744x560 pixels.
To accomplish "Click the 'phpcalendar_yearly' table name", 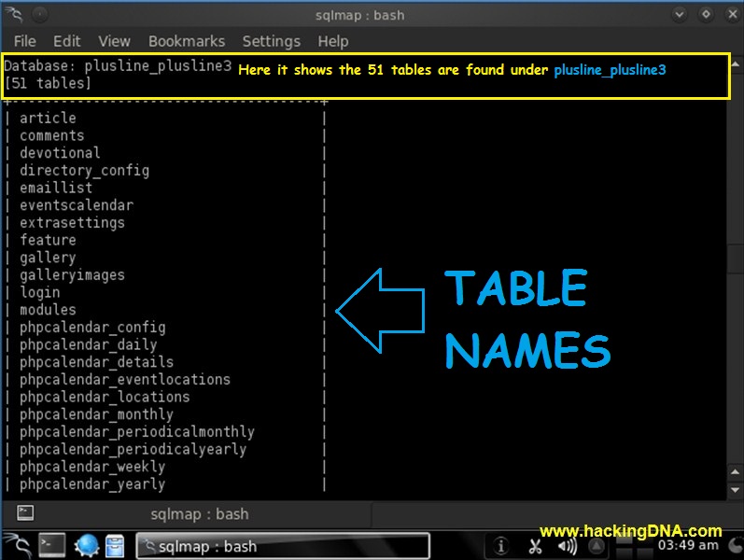I will (92, 485).
